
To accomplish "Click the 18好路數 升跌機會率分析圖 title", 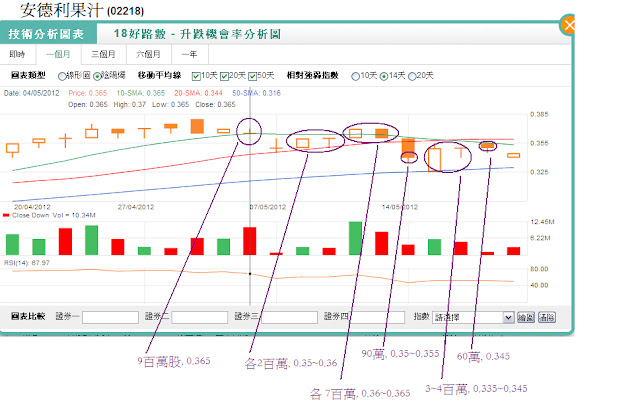I will pyautogui.click(x=197, y=34).
